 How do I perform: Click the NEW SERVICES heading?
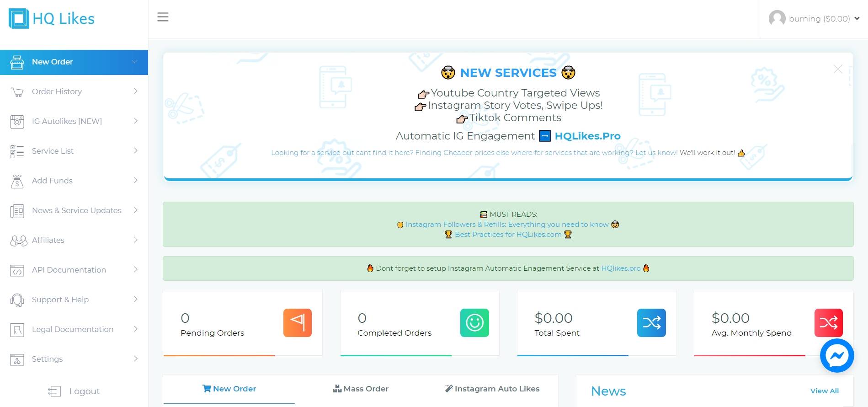(x=508, y=73)
